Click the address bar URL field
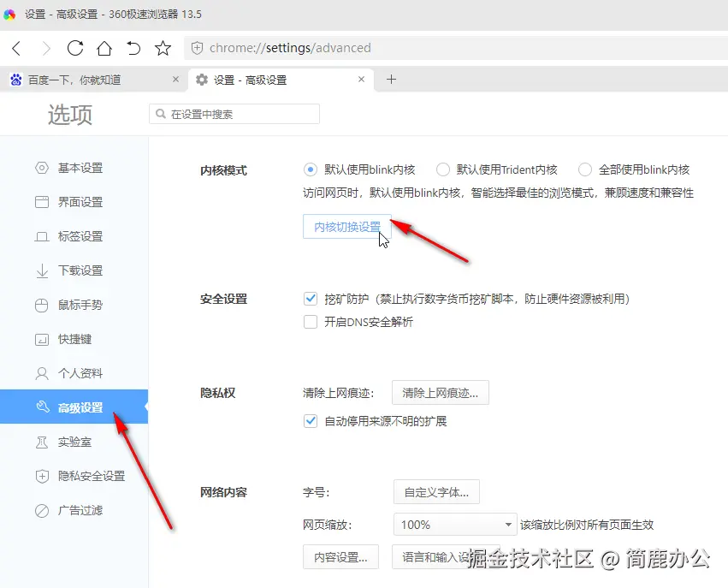 click(x=455, y=48)
